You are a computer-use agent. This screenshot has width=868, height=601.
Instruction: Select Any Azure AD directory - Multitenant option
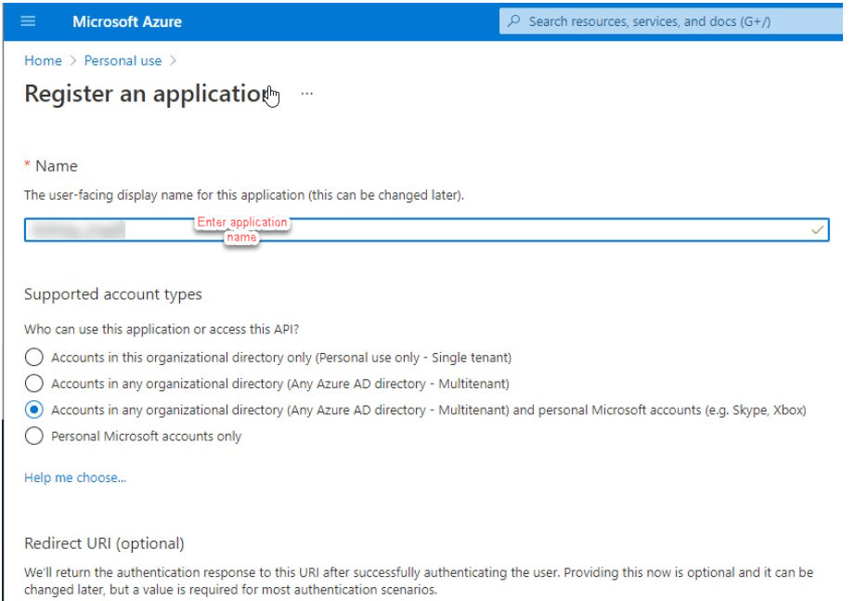tap(33, 384)
